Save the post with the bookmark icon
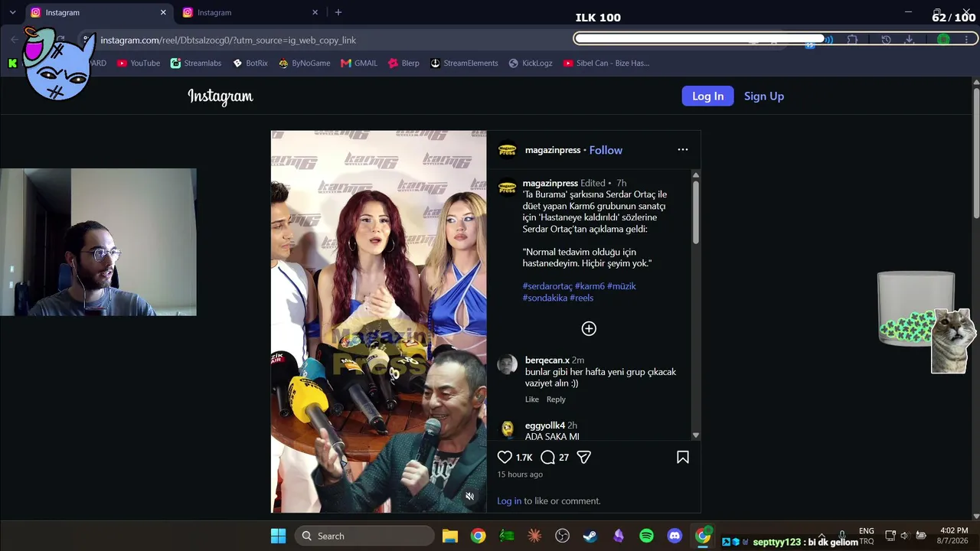The width and height of the screenshot is (980, 551). point(683,457)
